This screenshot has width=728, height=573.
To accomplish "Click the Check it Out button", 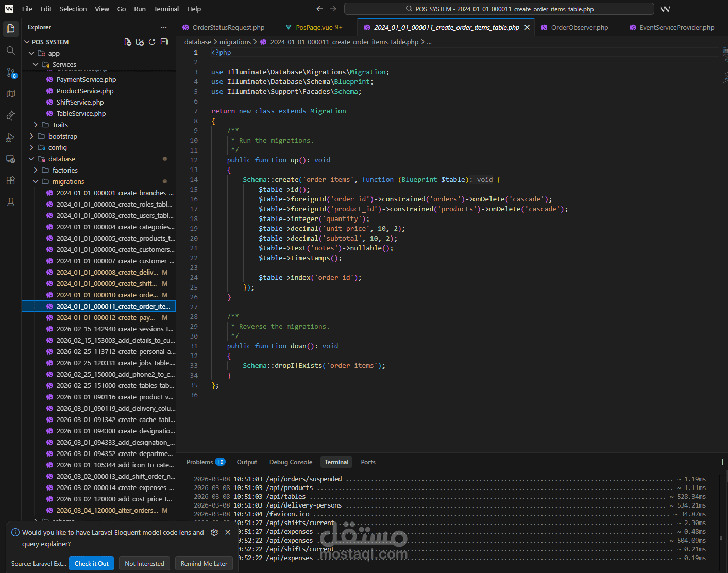I will pos(92,563).
